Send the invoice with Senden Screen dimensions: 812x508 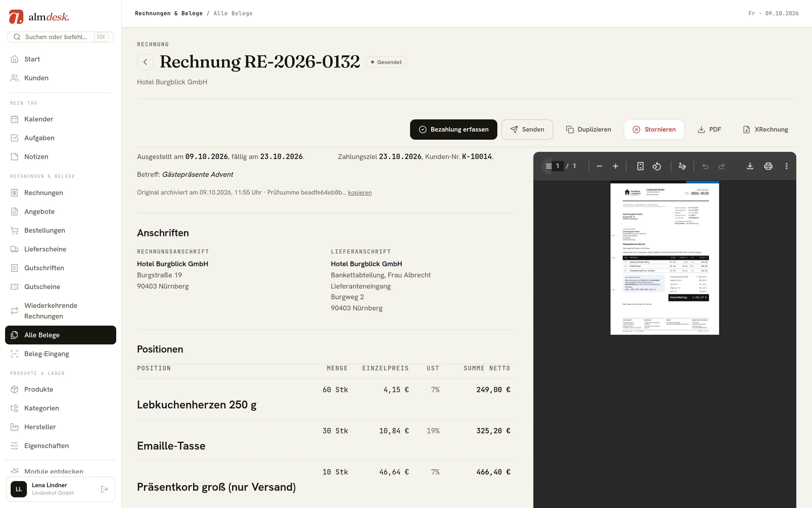[527, 129]
